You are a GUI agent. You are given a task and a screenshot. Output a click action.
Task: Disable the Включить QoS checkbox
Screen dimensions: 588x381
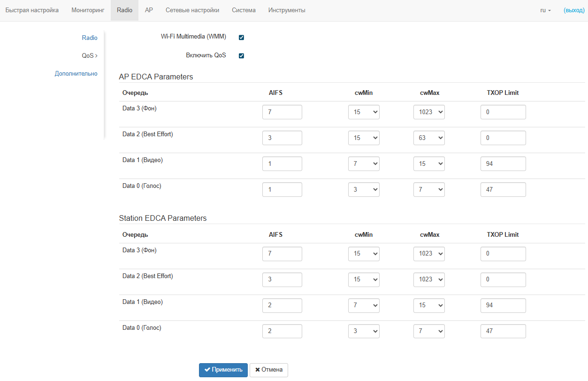[241, 56]
